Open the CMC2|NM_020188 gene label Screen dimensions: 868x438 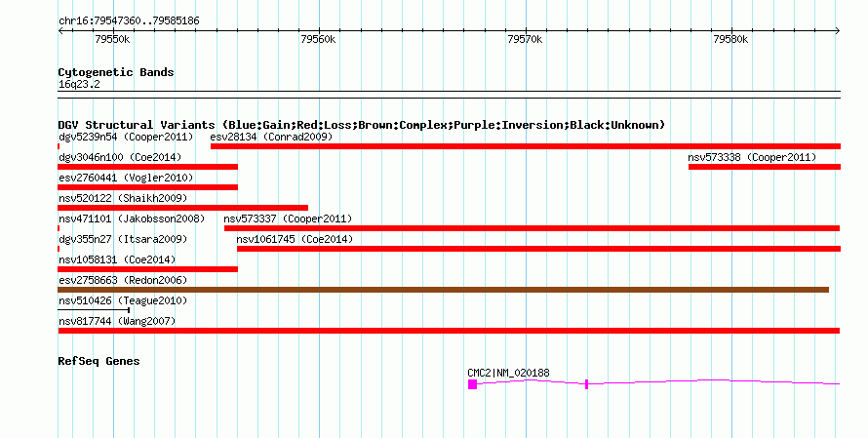point(509,373)
